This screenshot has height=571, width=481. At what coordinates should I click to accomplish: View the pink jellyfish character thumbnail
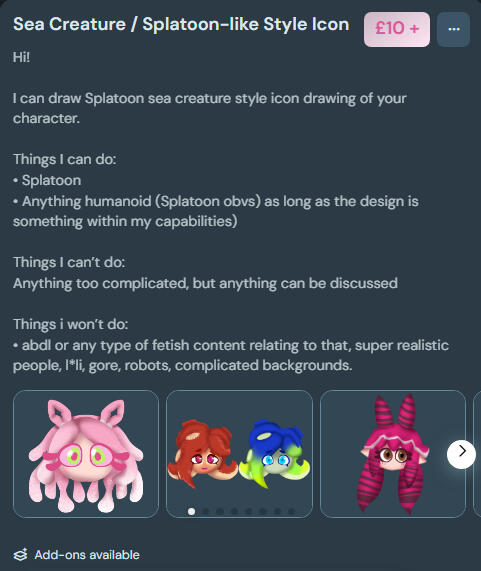(x=86, y=454)
